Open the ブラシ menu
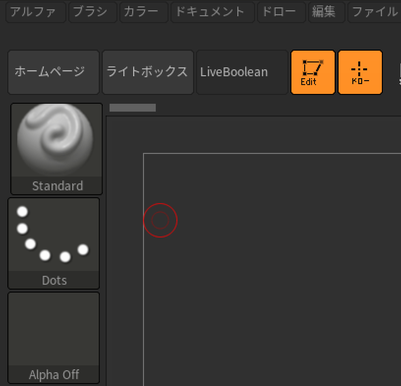The image size is (401, 386). (92, 12)
